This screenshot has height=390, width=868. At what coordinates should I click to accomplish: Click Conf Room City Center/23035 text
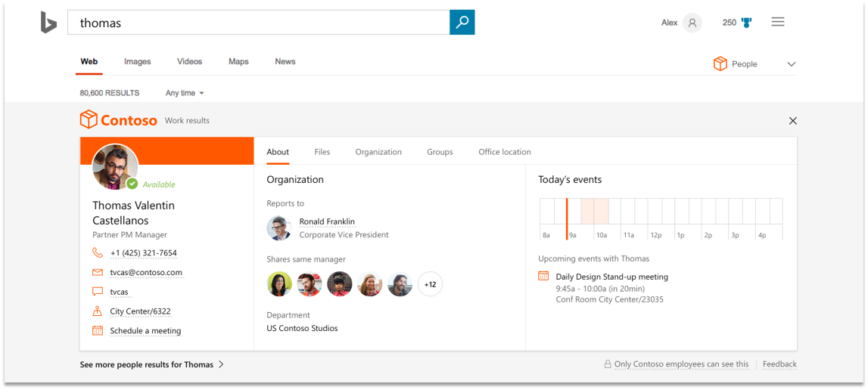[609, 299]
